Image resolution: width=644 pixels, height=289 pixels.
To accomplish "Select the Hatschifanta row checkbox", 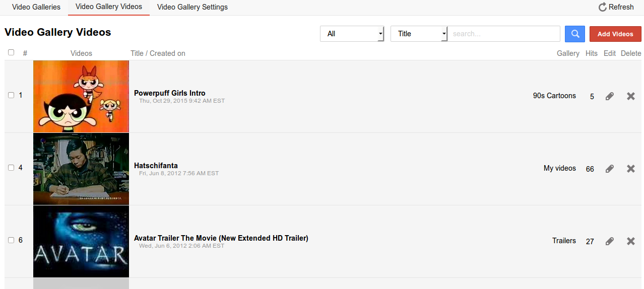I will (x=11, y=168).
